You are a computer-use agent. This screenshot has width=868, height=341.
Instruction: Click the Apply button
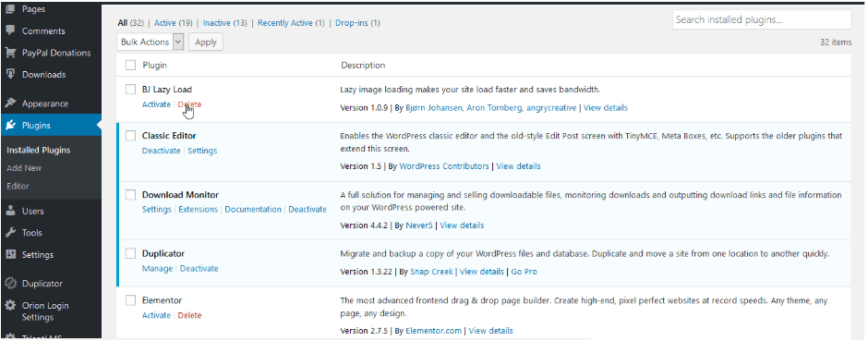coord(206,42)
